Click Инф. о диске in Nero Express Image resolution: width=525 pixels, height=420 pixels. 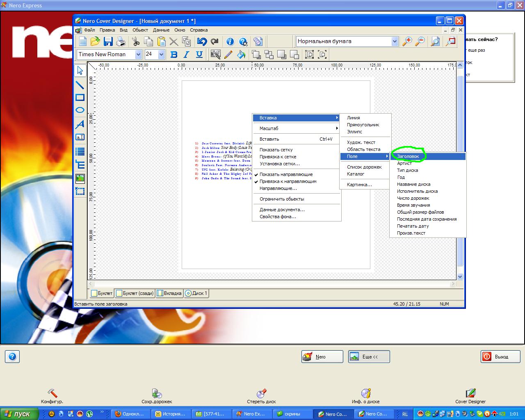(x=366, y=396)
